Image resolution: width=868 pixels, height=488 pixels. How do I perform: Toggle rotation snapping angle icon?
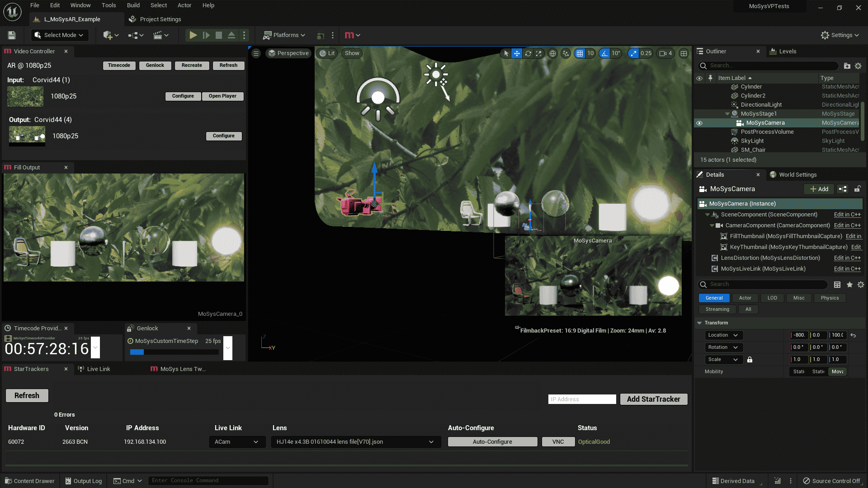(x=604, y=53)
